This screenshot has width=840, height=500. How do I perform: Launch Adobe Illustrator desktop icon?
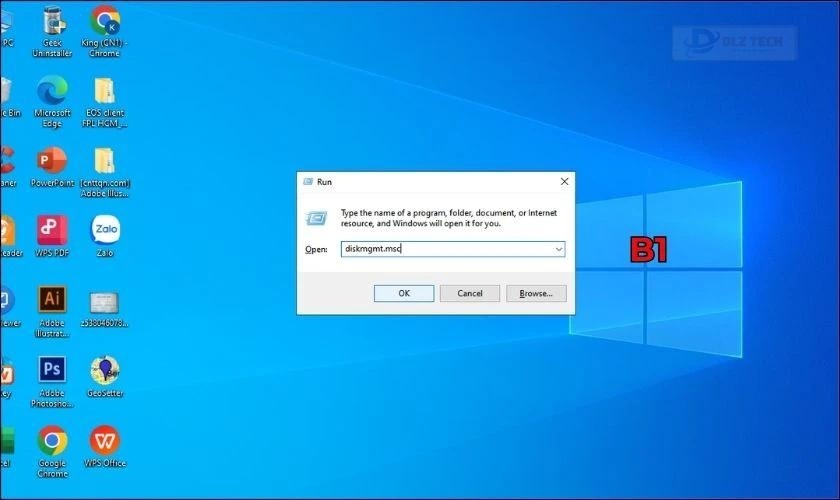click(x=52, y=311)
